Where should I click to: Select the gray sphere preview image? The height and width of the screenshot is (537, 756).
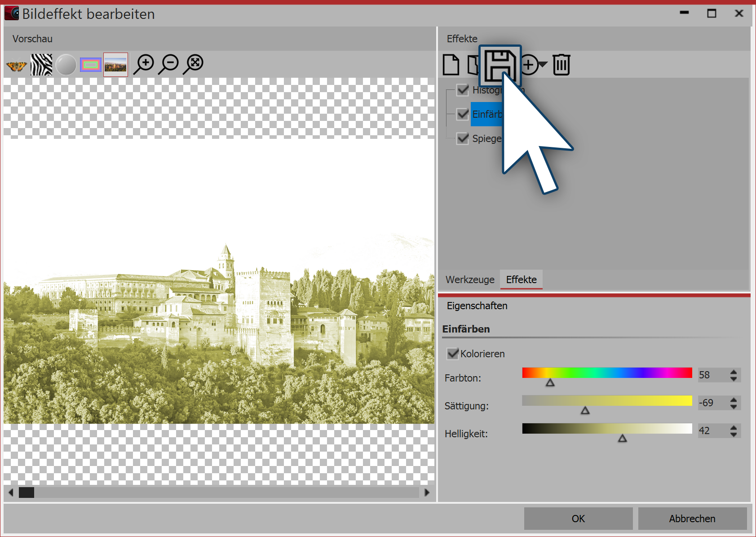[66, 65]
